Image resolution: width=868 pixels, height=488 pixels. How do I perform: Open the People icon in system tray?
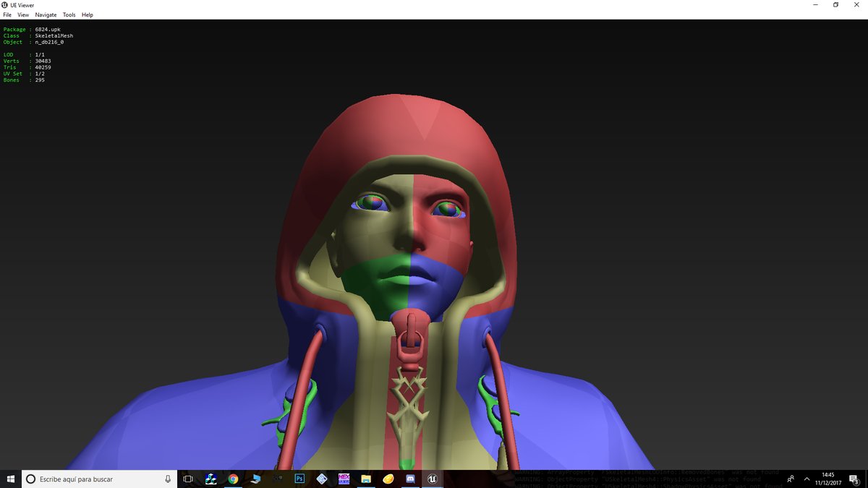(791, 479)
